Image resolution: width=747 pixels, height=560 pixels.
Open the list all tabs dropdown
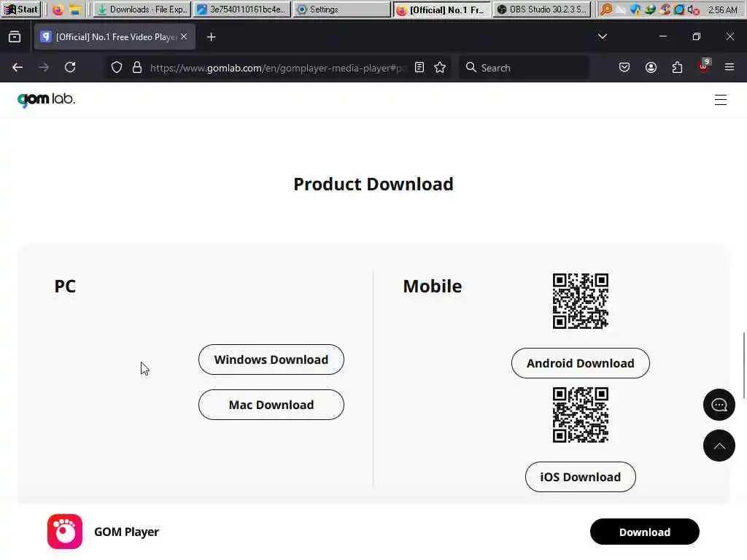coord(603,36)
